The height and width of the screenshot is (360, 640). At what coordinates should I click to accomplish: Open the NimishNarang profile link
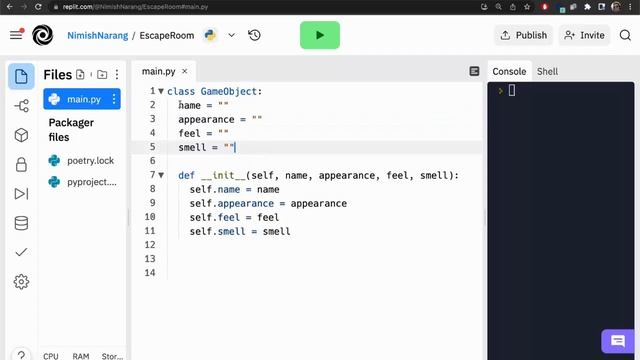98,36
